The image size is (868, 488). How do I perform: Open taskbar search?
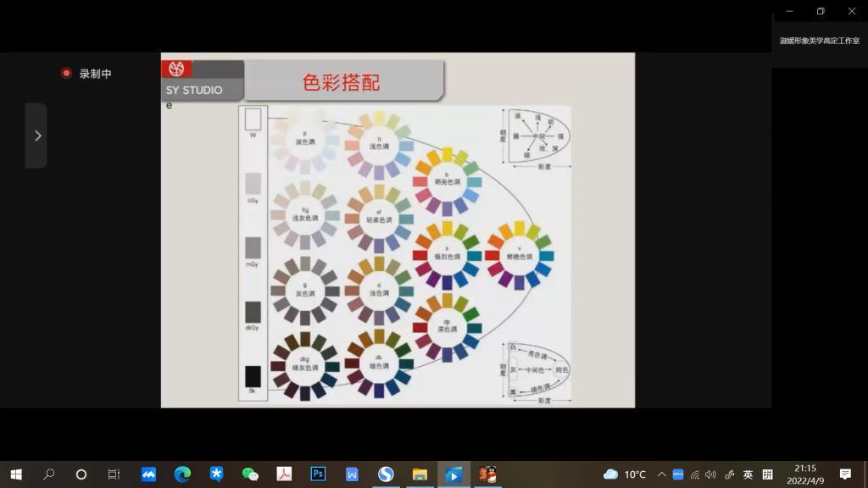(x=48, y=474)
